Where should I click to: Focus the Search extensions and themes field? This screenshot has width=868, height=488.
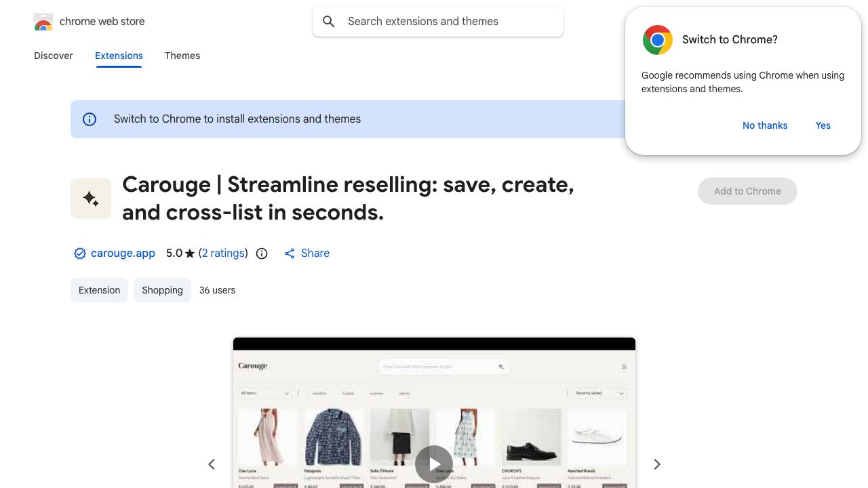click(x=438, y=22)
